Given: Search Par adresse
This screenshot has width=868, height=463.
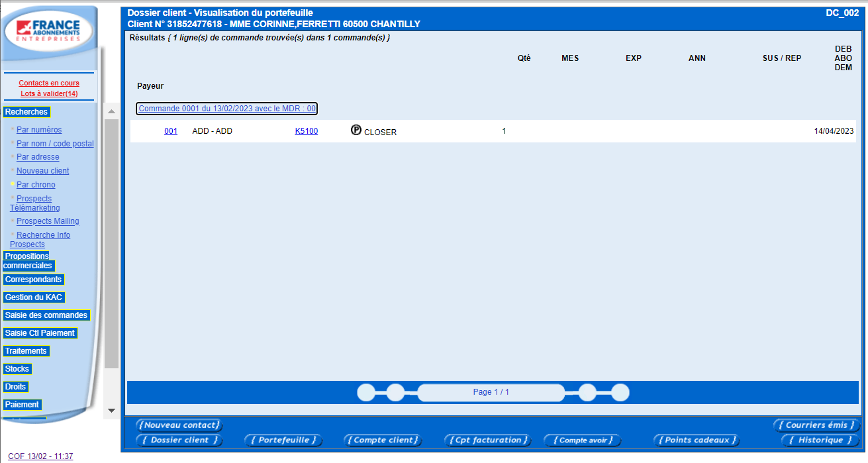Looking at the screenshot, I should click(38, 157).
